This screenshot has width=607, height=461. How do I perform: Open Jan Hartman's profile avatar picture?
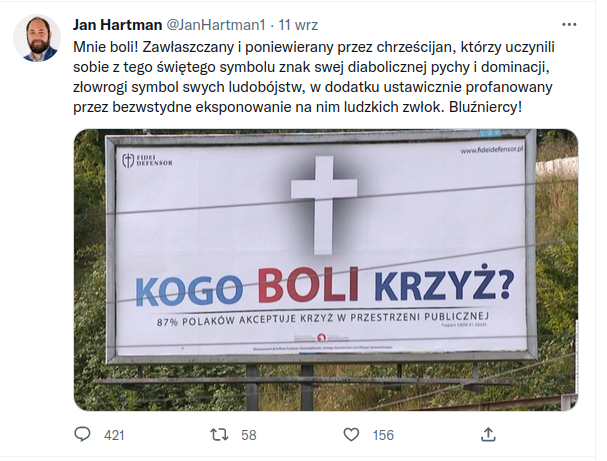coord(37,38)
